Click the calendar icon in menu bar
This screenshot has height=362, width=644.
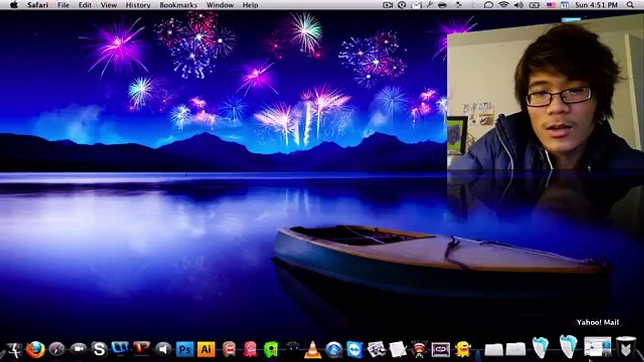pos(565,5)
